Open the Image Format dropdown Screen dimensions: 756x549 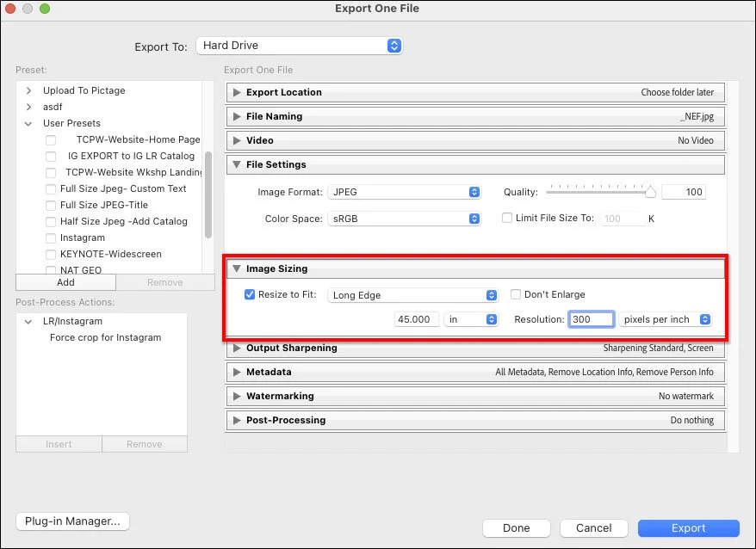point(405,192)
